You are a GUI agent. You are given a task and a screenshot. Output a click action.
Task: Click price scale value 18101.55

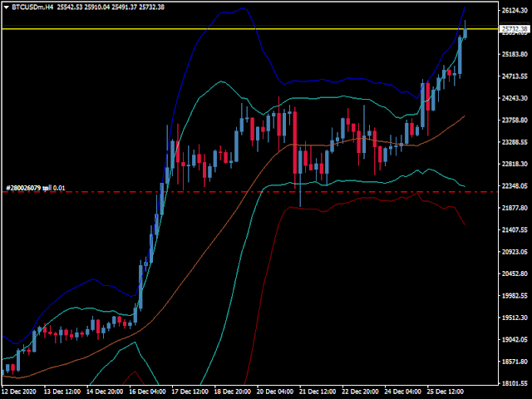click(515, 383)
